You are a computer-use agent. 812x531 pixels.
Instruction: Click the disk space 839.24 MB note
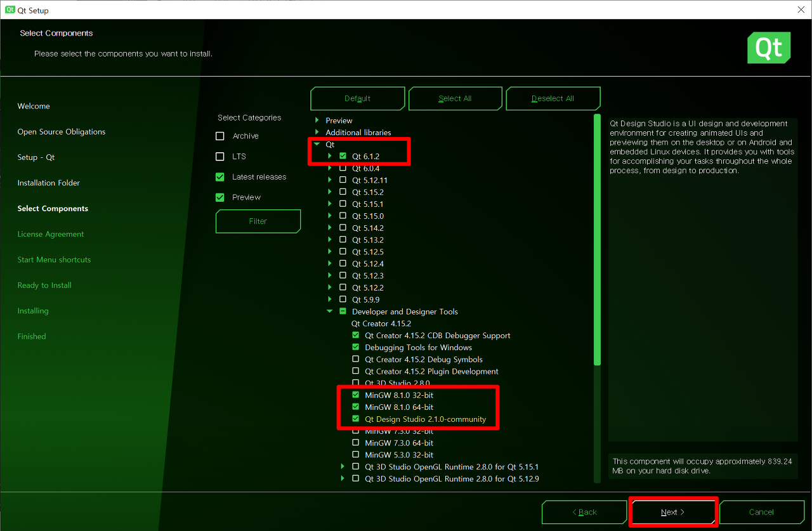coord(702,466)
